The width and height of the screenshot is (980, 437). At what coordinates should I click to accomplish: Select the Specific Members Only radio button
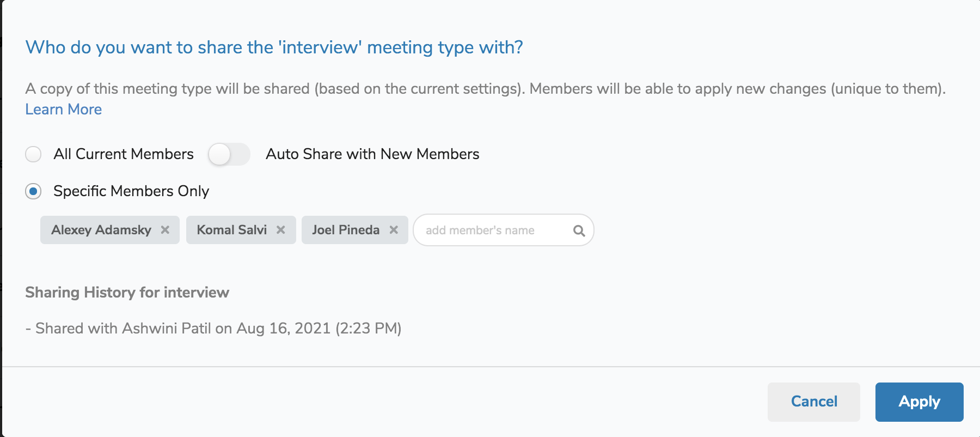33,191
